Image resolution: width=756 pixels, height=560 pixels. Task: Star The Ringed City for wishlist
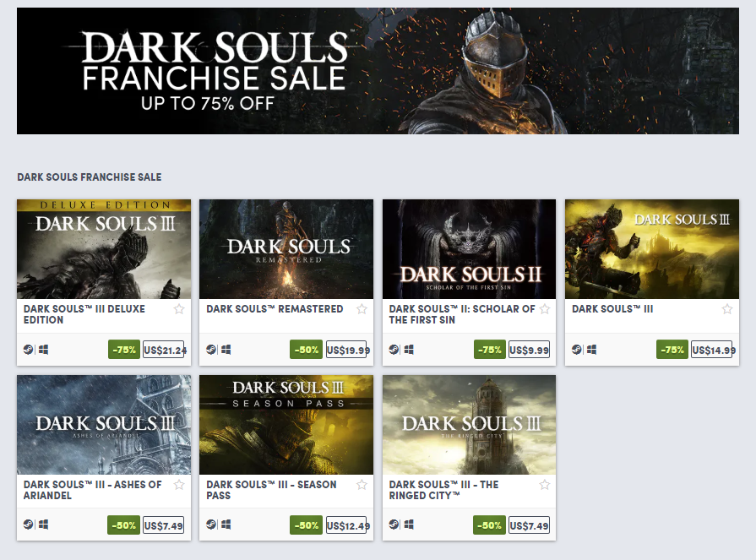pyautogui.click(x=545, y=485)
